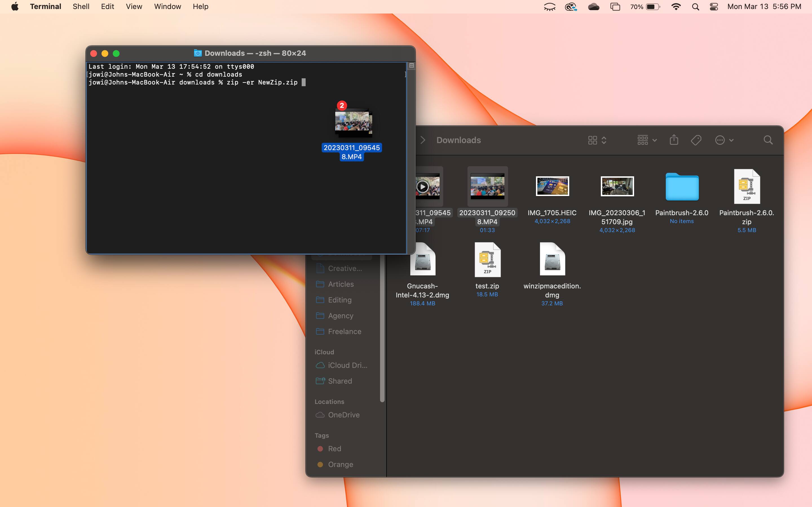Expand the Tags section in sidebar
Screen dimensions: 812x507
(x=321, y=435)
